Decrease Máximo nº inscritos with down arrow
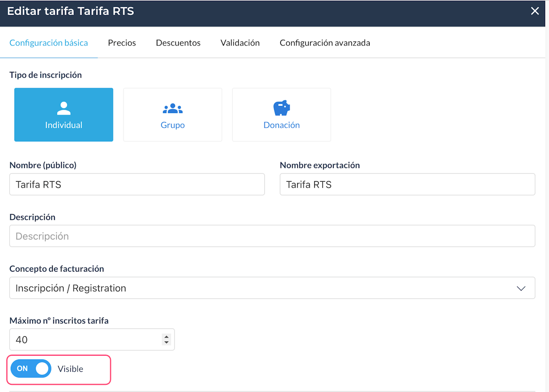549x392 pixels. 166,342
